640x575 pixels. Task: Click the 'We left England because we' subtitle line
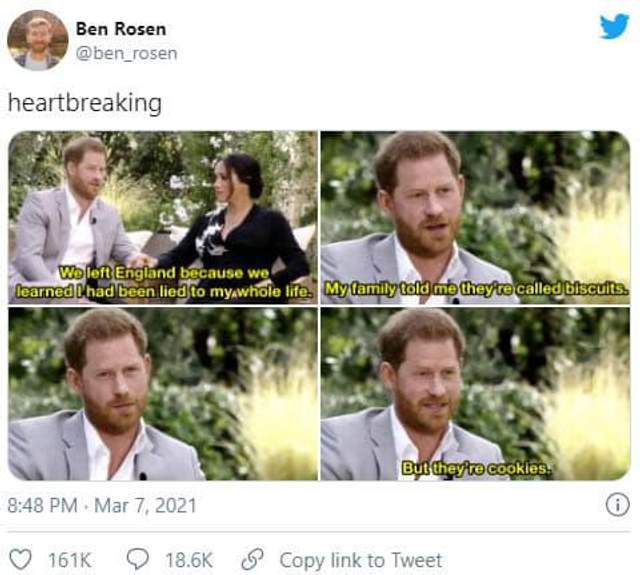tap(164, 273)
